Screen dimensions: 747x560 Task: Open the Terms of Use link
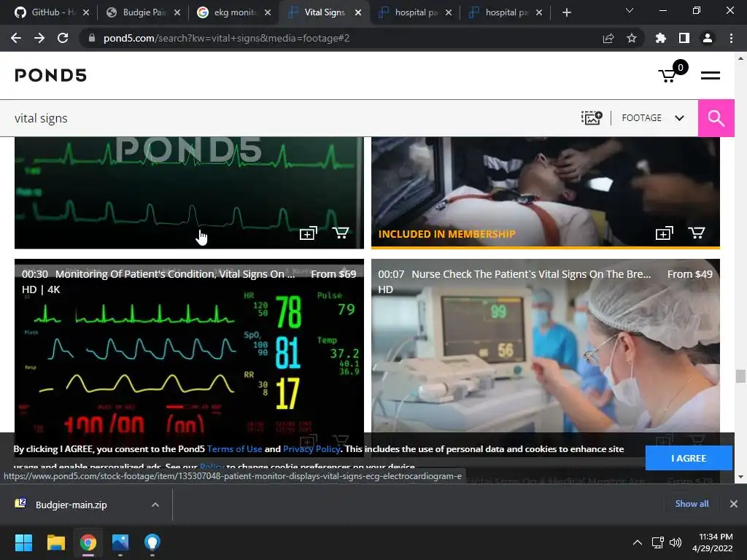(x=234, y=449)
